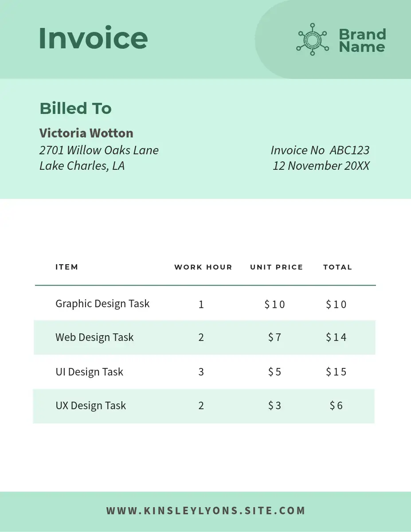This screenshot has height=532, width=411.
Task: Open the www.kinsleylyons.site.com footer link
Action: click(x=206, y=511)
